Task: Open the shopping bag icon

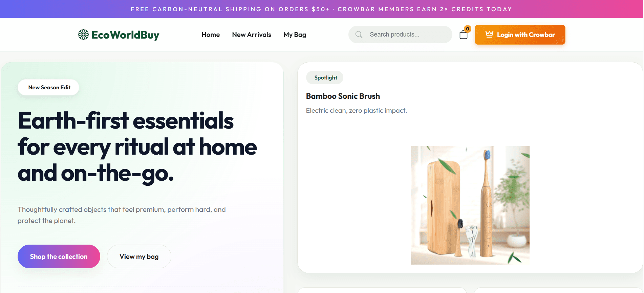Action: (x=463, y=35)
